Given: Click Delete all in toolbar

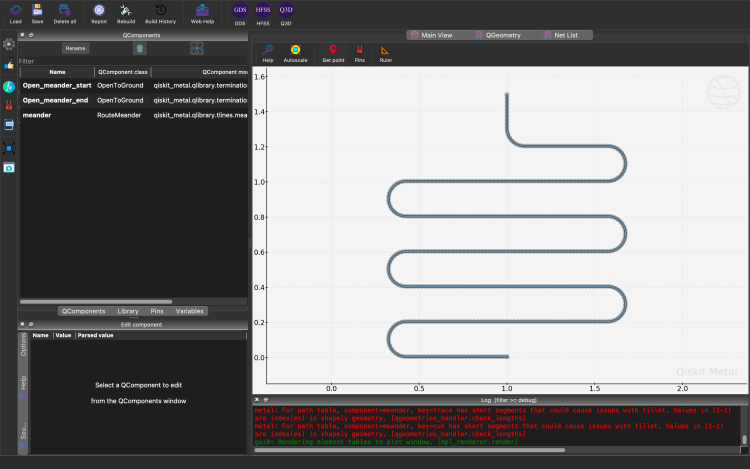Looking at the screenshot, I should [65, 14].
